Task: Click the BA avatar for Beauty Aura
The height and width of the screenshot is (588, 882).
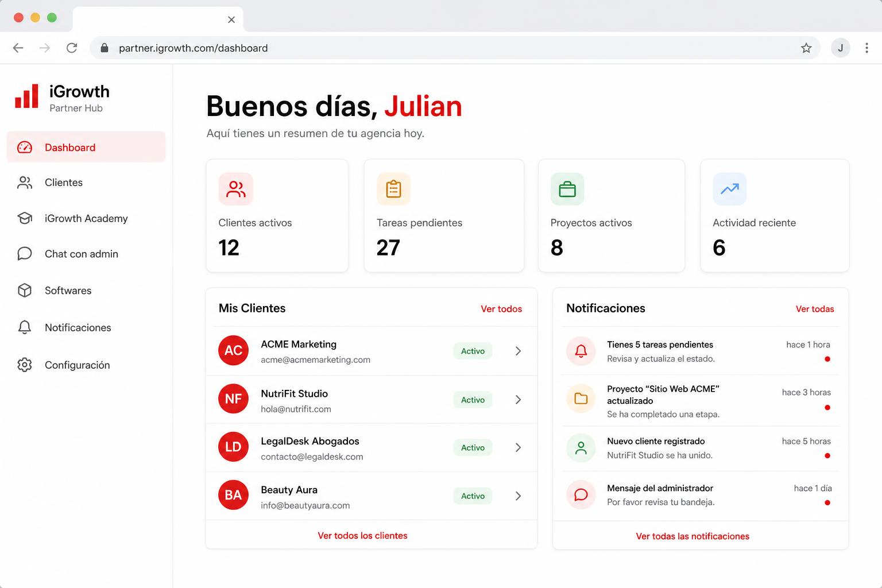Action: (233, 495)
